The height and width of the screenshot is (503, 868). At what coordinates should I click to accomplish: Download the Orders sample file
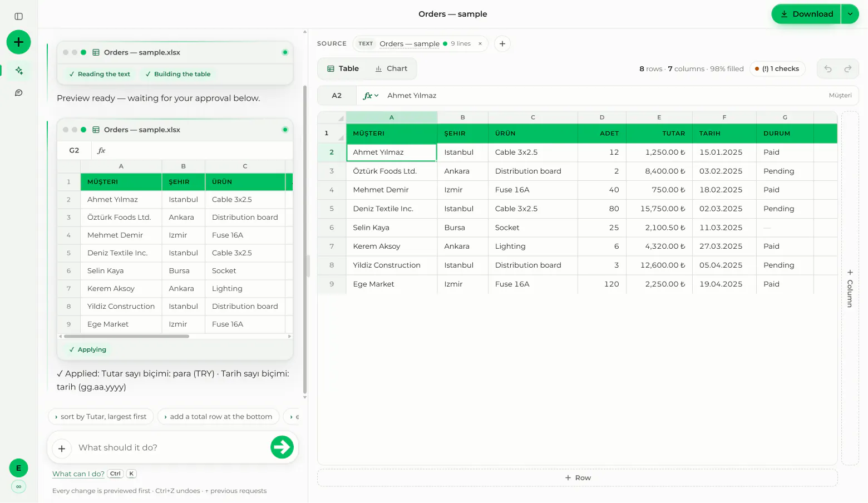point(806,14)
